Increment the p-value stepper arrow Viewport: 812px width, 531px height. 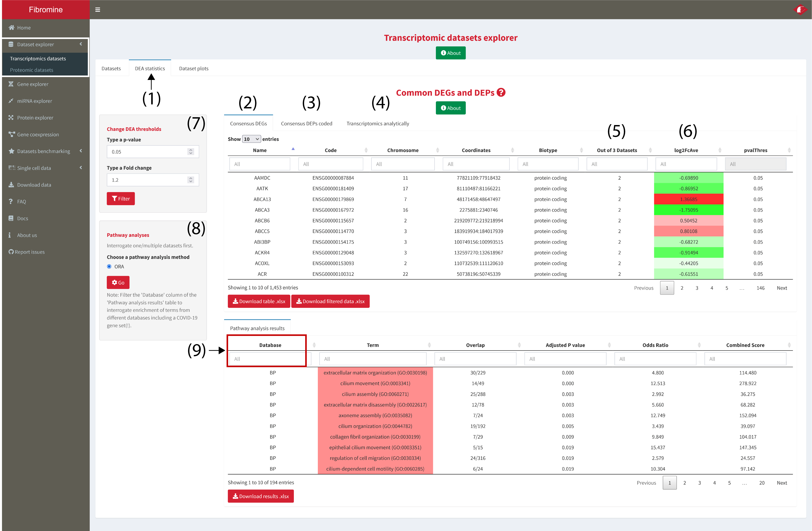point(191,150)
